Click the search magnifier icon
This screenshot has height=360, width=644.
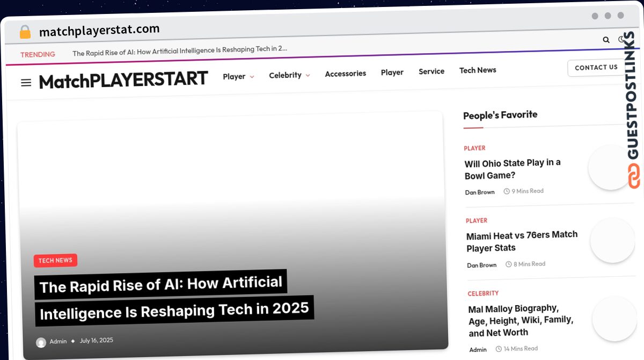606,40
